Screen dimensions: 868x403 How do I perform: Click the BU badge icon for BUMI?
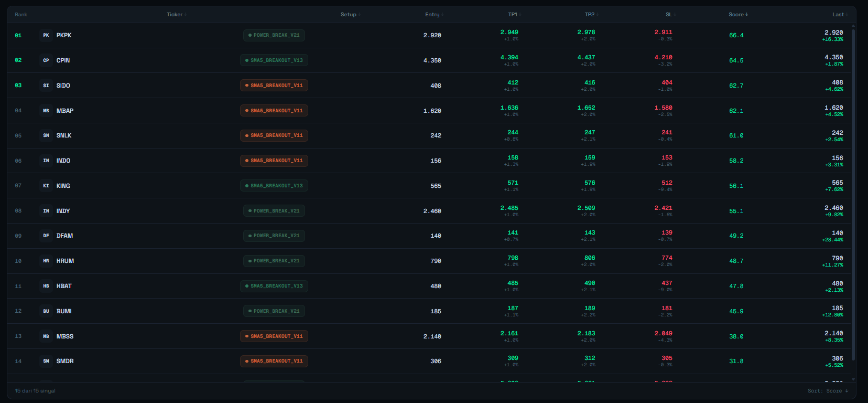46,311
